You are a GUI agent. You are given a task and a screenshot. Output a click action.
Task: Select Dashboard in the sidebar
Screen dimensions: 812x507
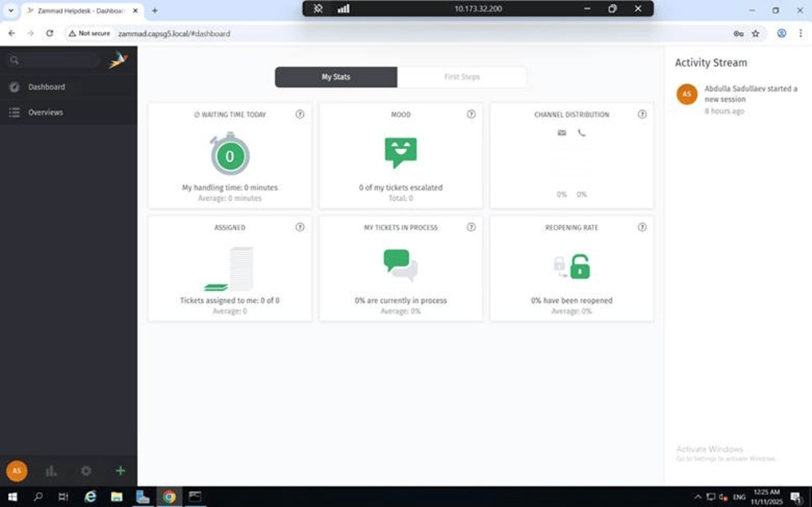[46, 86]
